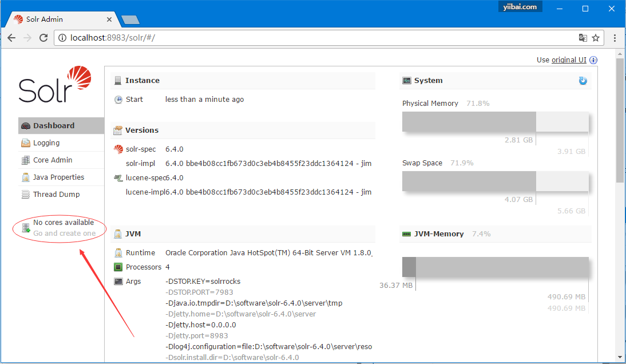Reload the page with the refresh button
This screenshot has height=364, width=626.
tap(43, 38)
